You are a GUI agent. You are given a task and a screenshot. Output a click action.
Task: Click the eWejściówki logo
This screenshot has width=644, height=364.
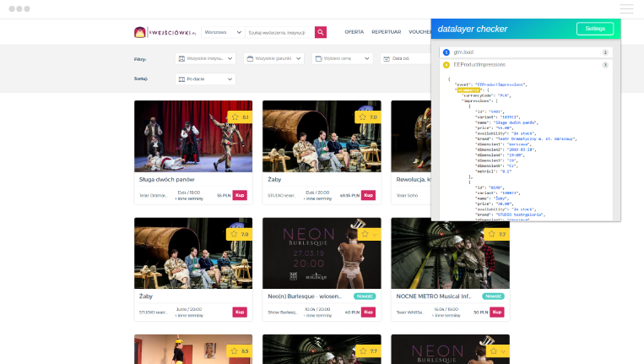pos(165,32)
